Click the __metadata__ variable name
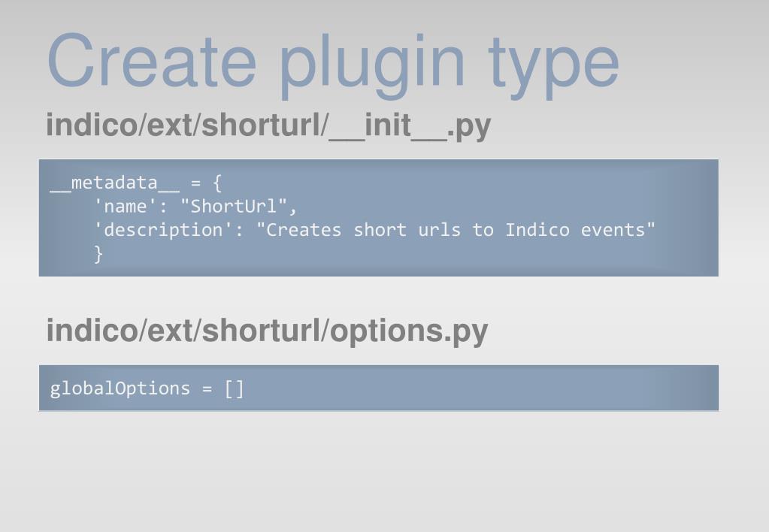 click(115, 183)
